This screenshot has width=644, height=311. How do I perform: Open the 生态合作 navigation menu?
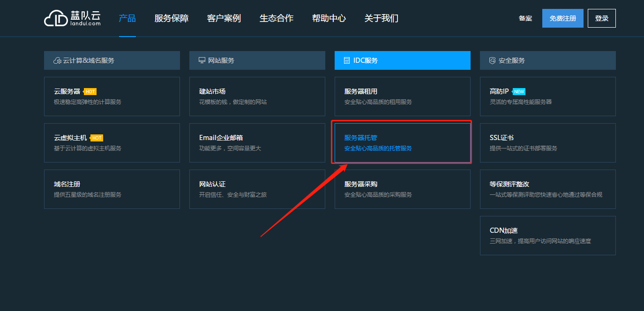(277, 18)
